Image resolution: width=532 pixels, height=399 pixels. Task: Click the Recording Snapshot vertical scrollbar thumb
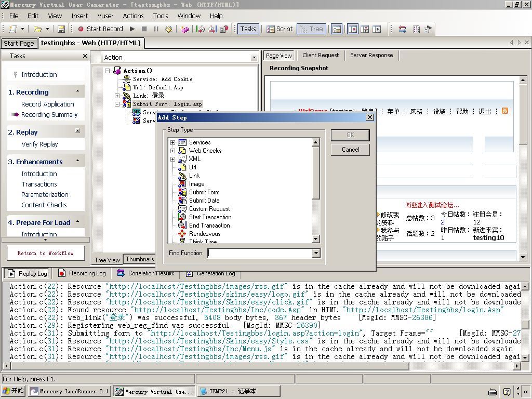point(523,114)
